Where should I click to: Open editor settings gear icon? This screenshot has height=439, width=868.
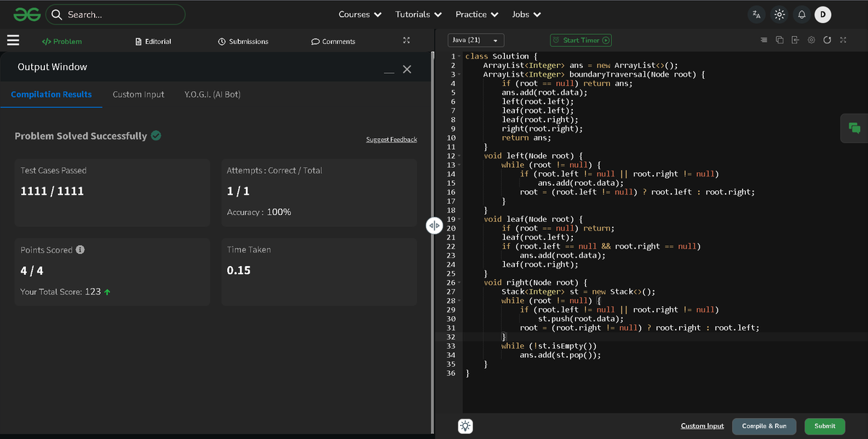812,40
